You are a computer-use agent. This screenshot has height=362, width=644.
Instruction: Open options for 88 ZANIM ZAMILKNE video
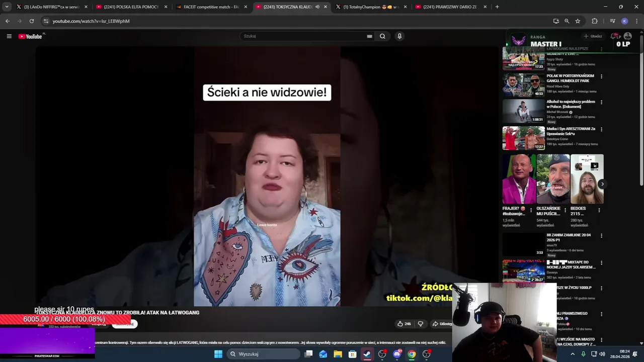601,236
